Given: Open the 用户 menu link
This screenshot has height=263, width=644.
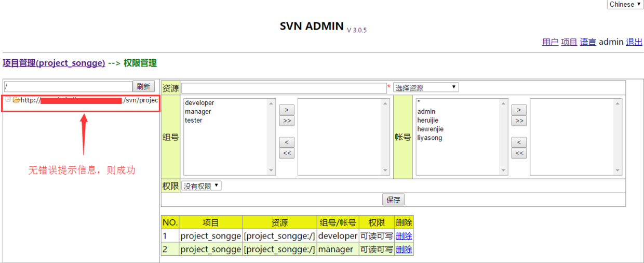Looking at the screenshot, I should pos(550,42).
